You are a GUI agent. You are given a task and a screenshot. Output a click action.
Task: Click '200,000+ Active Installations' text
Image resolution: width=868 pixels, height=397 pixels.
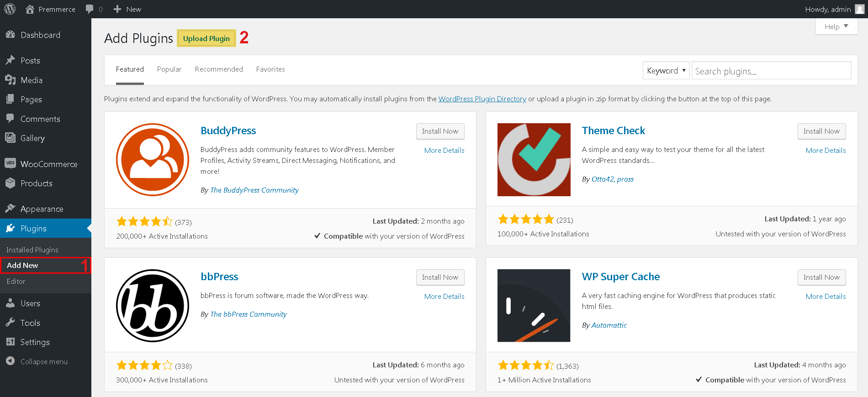(x=162, y=236)
